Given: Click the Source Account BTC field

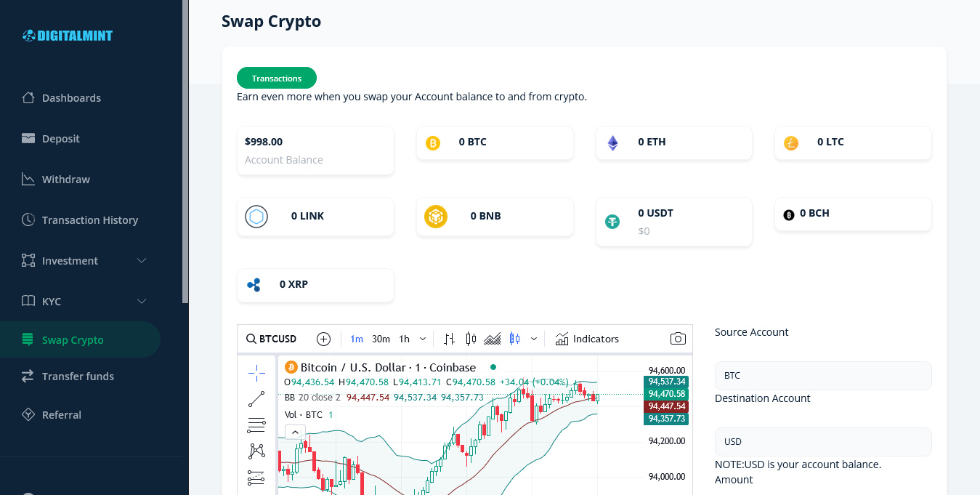Looking at the screenshot, I should coord(822,376).
